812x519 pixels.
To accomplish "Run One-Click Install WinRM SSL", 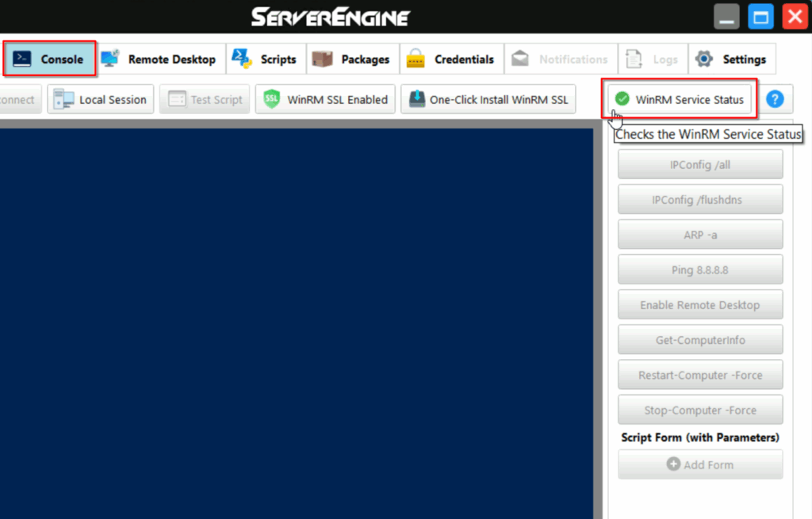I will [x=488, y=99].
